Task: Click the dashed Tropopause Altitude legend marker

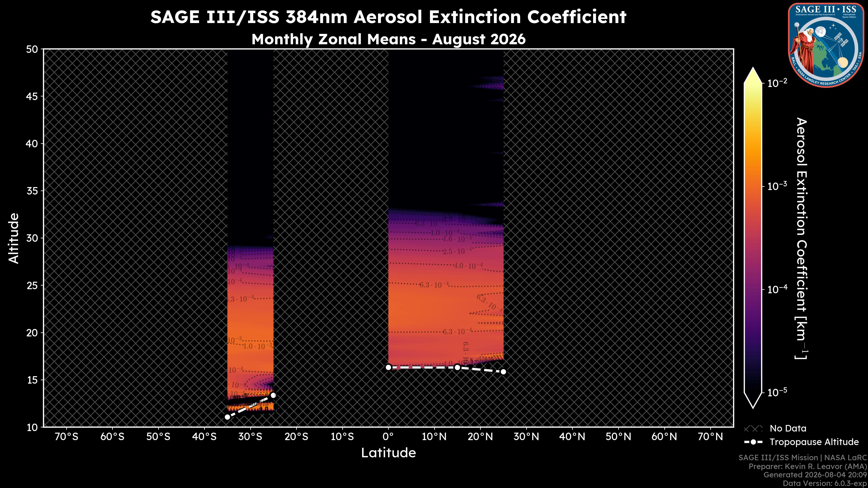Action: [753, 442]
